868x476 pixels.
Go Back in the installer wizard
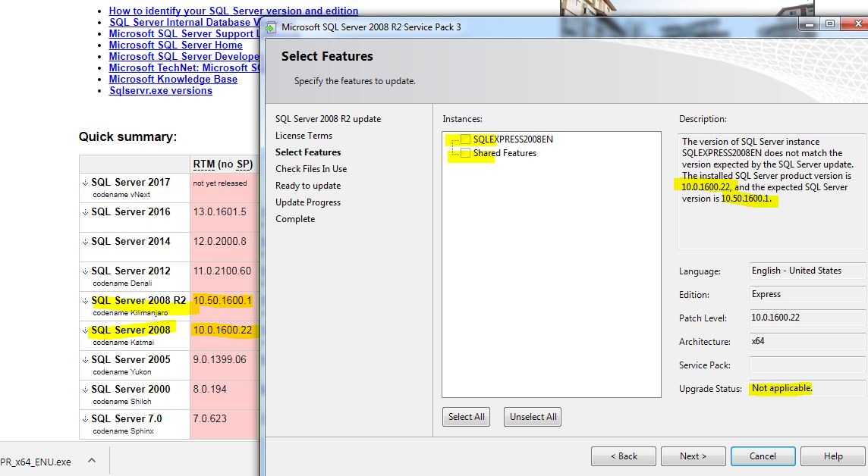tap(624, 456)
